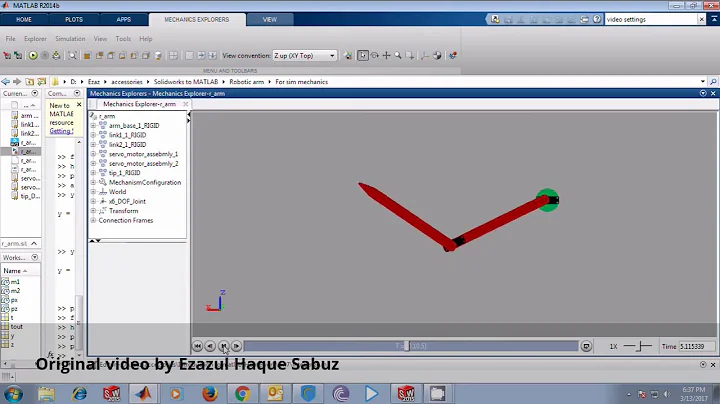Screen dimensions: 720x404
Task: Click the video settings search field
Action: [651, 19]
